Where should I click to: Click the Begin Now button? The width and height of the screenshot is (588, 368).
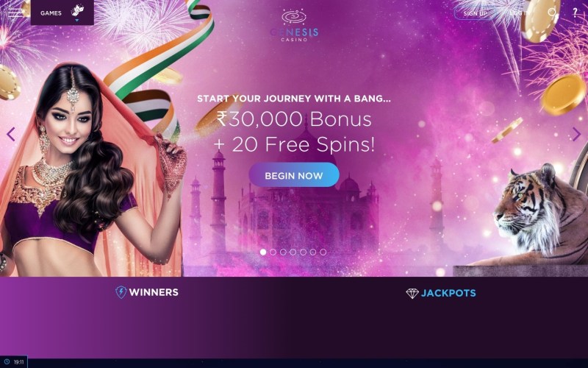[x=294, y=175]
